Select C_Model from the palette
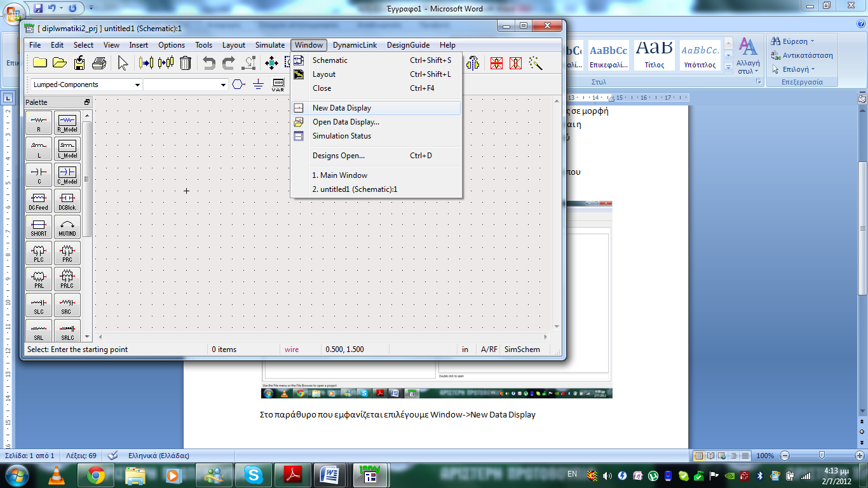868x488 pixels. [x=67, y=174]
